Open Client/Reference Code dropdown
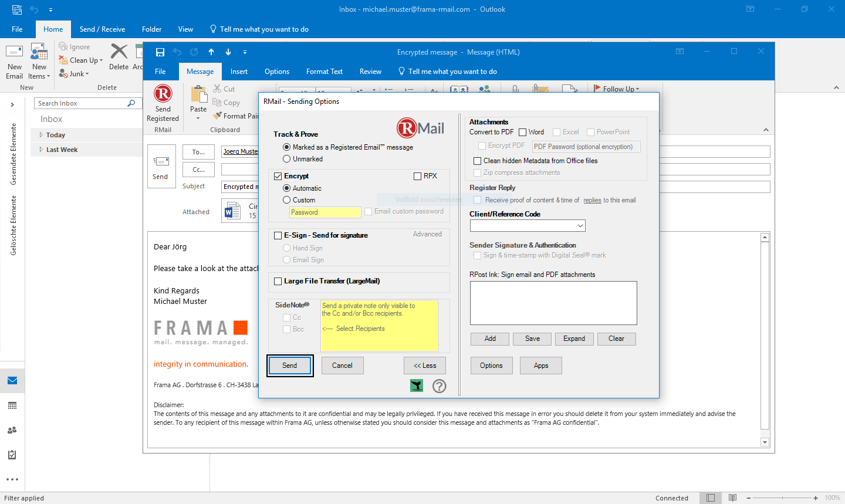 pyautogui.click(x=580, y=226)
